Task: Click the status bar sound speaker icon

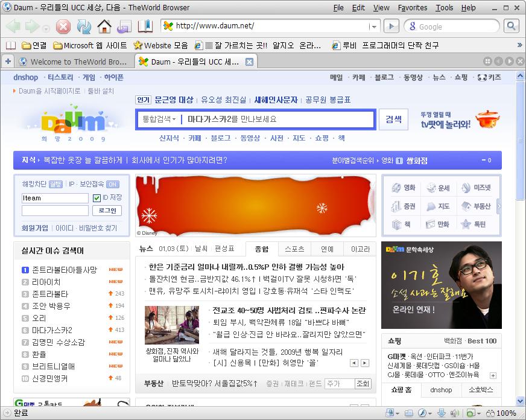Action: 455,413
